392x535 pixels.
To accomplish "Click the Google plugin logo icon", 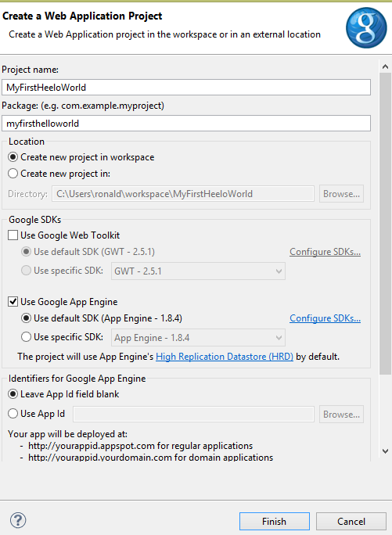I will [366, 27].
